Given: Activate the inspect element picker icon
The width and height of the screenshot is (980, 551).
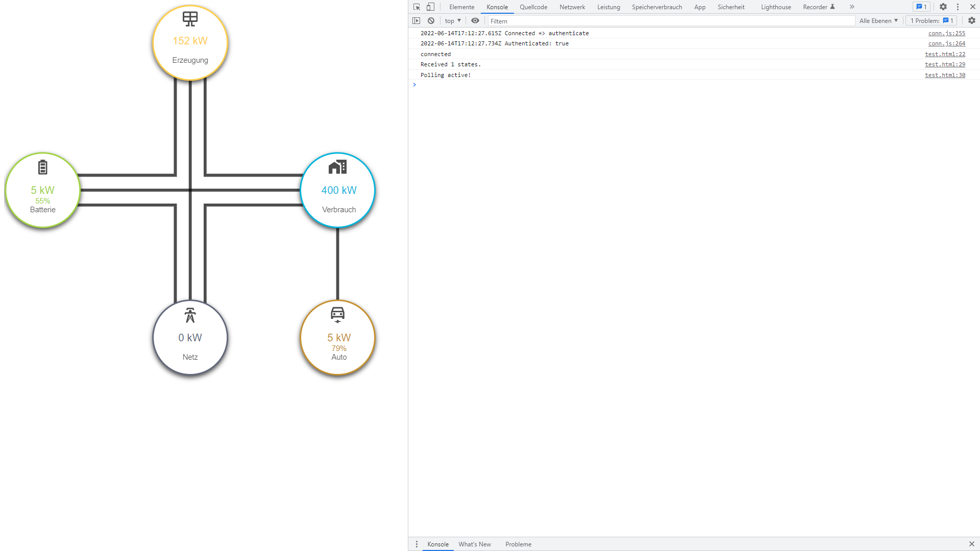Looking at the screenshot, I should 416,7.
